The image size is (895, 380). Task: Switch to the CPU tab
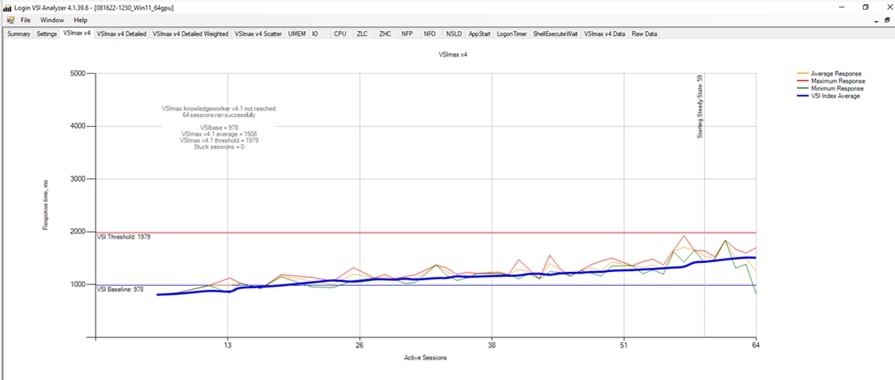pos(340,34)
